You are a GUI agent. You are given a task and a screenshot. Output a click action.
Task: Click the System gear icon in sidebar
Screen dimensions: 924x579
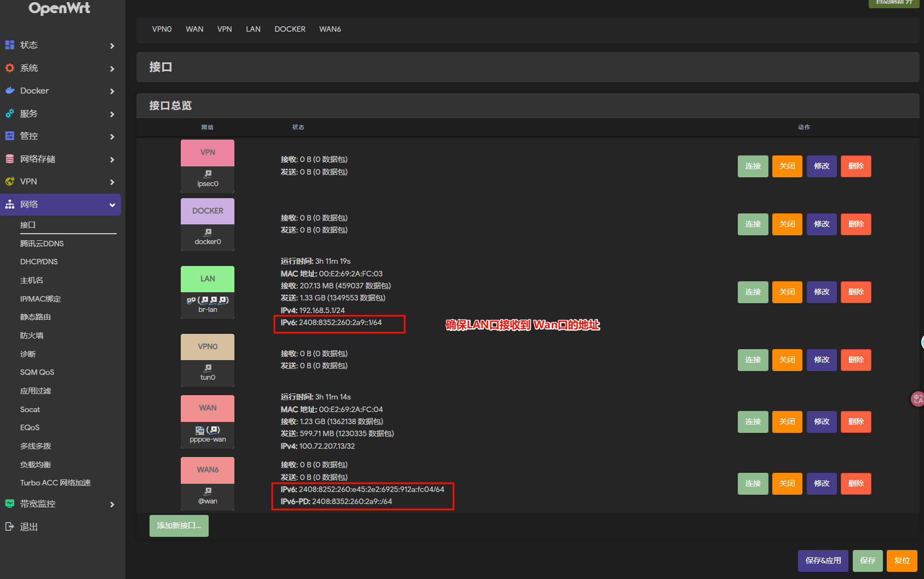10,68
